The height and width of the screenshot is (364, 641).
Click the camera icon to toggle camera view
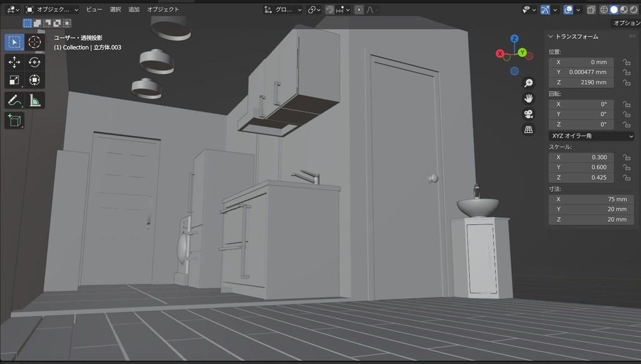[x=529, y=113]
